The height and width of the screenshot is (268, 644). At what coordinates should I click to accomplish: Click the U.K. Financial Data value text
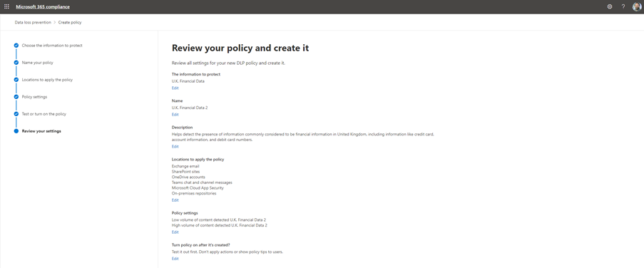click(188, 81)
